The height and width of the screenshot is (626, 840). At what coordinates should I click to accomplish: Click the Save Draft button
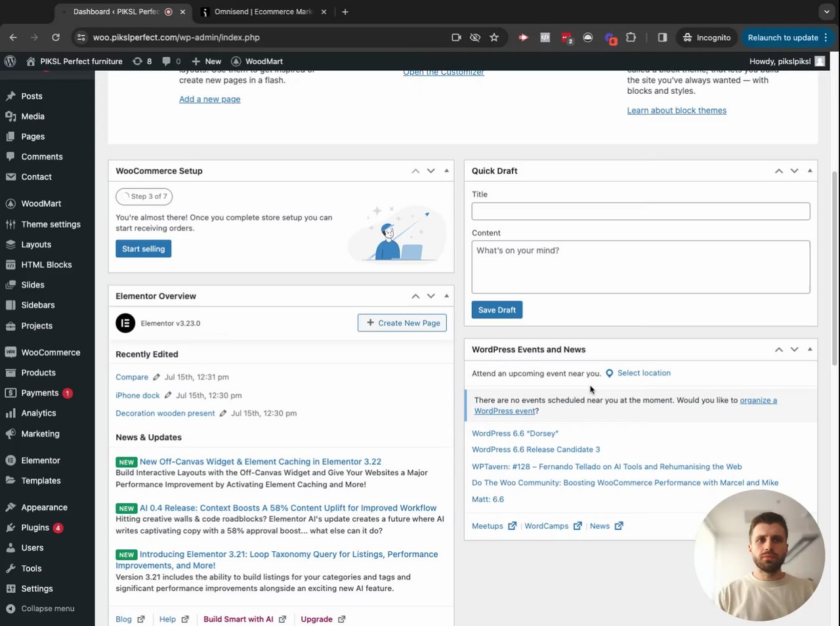pos(497,310)
